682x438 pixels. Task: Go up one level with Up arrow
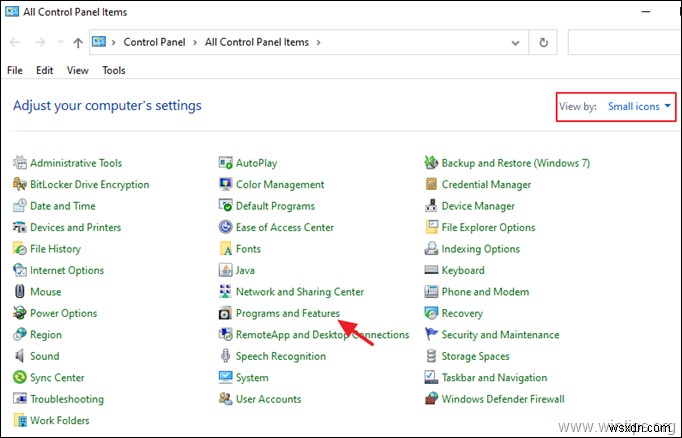coord(77,43)
